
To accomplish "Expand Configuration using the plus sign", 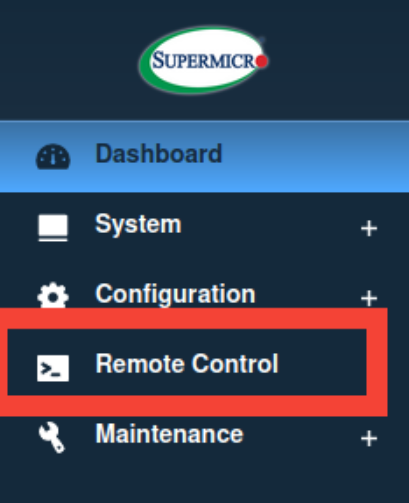I will coord(369,298).
